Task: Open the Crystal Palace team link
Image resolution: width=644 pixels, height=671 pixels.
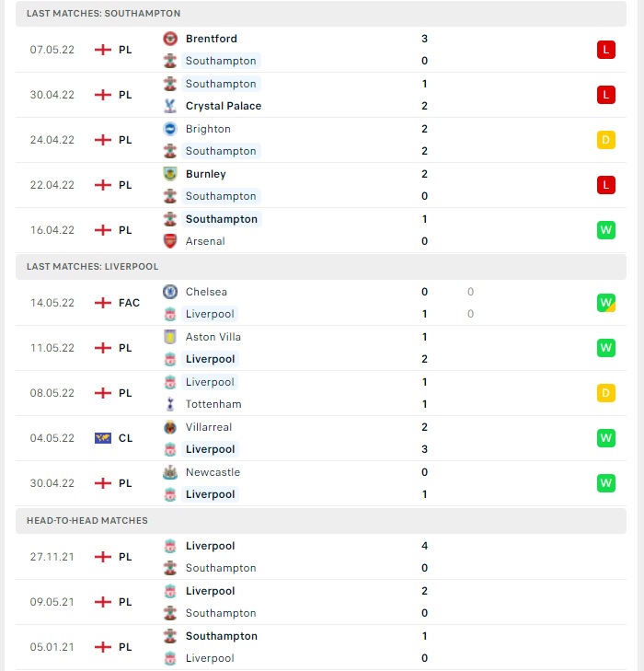Action: click(224, 106)
